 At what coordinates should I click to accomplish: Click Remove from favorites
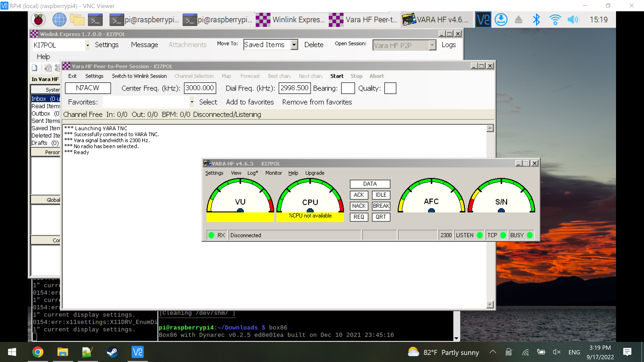click(x=317, y=102)
